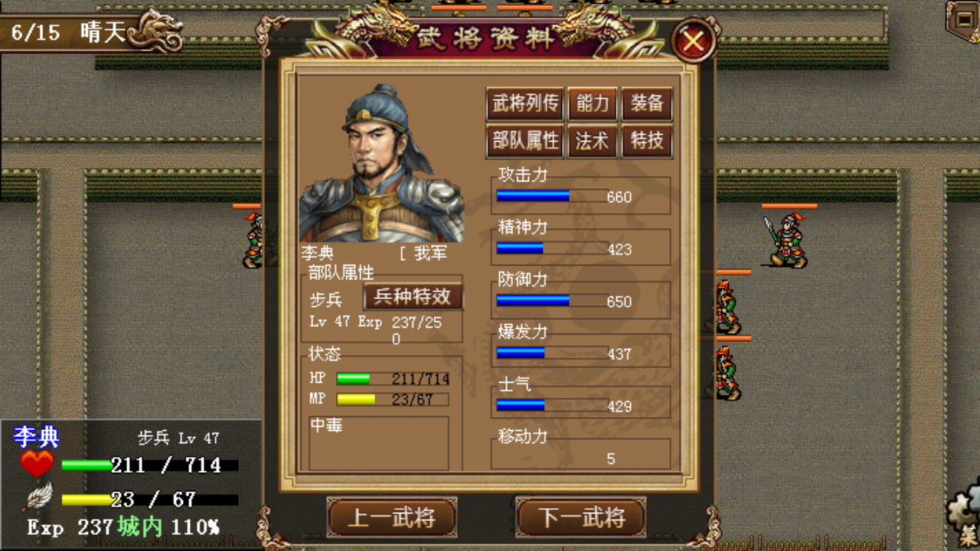Open the 武将列传 biography tab
980x551 pixels.
(x=524, y=103)
